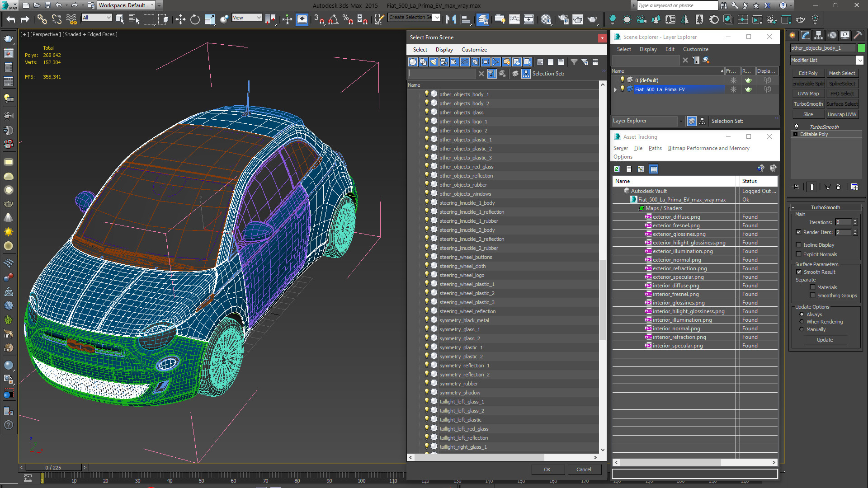The height and width of the screenshot is (488, 868).
Task: Open the Motion command panel tab
Action: (832, 35)
